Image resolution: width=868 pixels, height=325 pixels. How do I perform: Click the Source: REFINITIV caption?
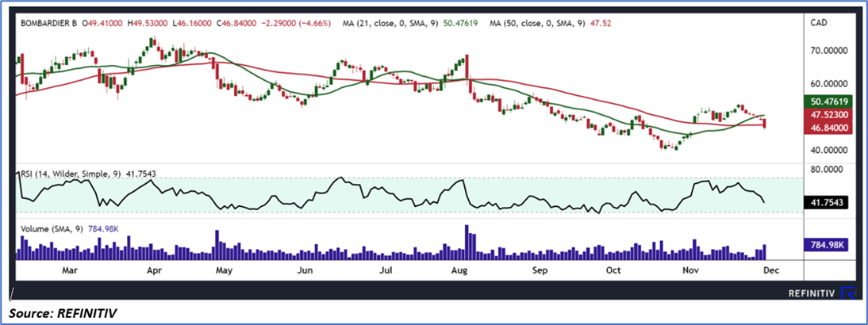(x=63, y=313)
